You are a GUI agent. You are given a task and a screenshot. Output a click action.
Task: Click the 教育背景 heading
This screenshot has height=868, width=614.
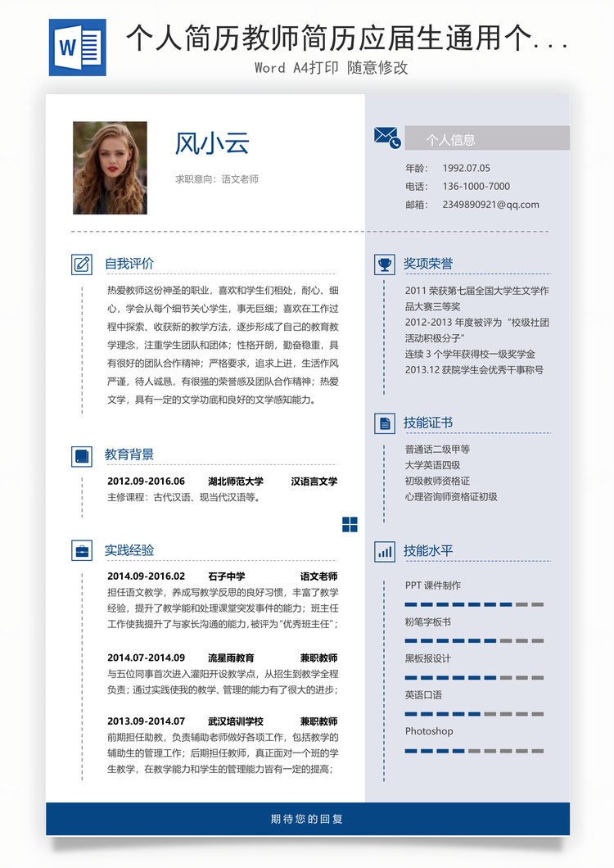point(129,454)
